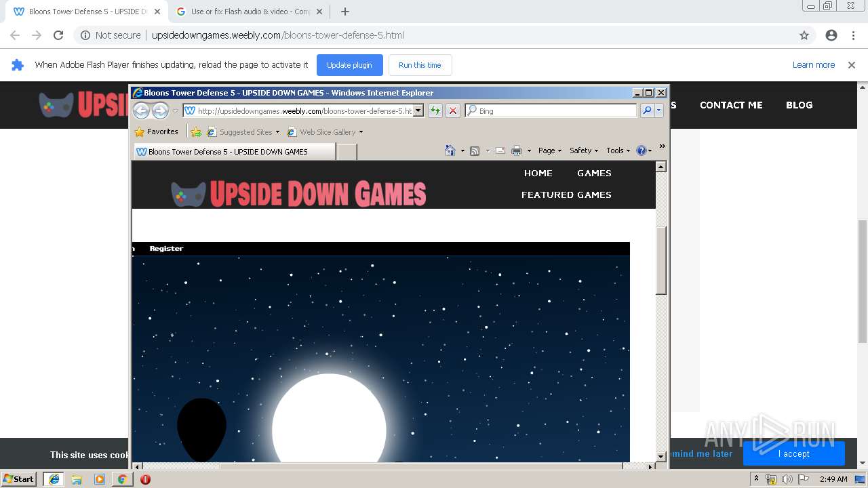Click the IE search magnifier button
Viewport: 868px width, 488px height.
tap(647, 110)
